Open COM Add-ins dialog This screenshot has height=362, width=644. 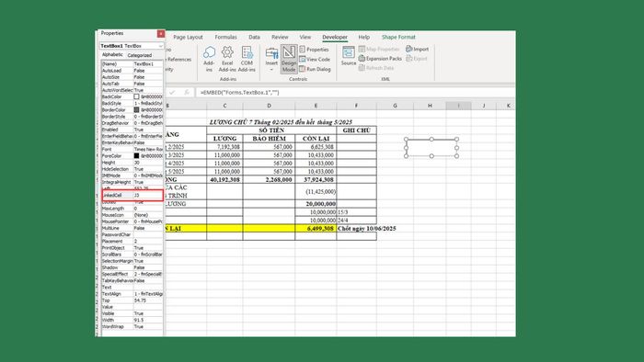click(247, 59)
